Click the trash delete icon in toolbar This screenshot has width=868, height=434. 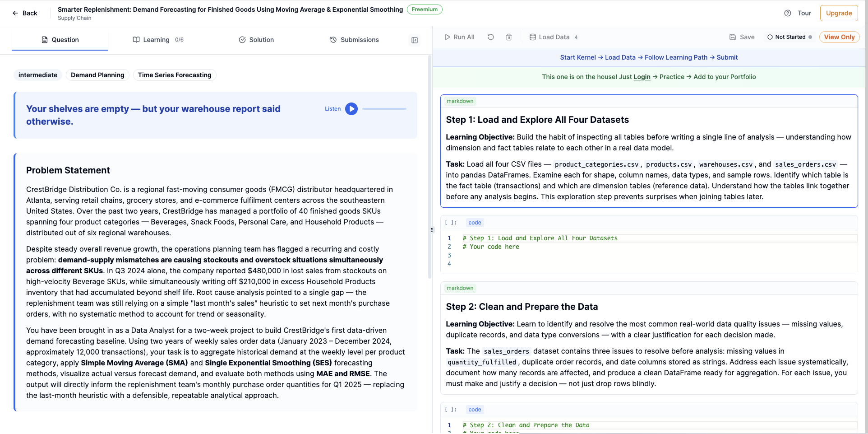pos(509,37)
